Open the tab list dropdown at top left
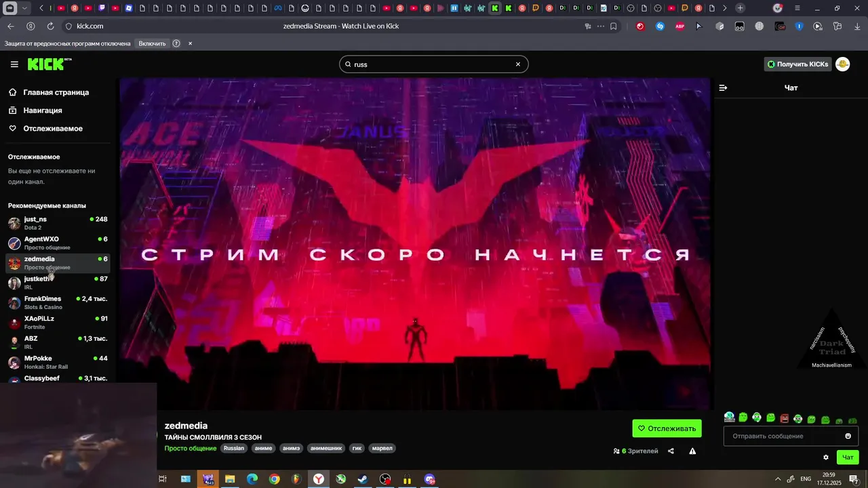The height and width of the screenshot is (488, 868). click(x=25, y=8)
